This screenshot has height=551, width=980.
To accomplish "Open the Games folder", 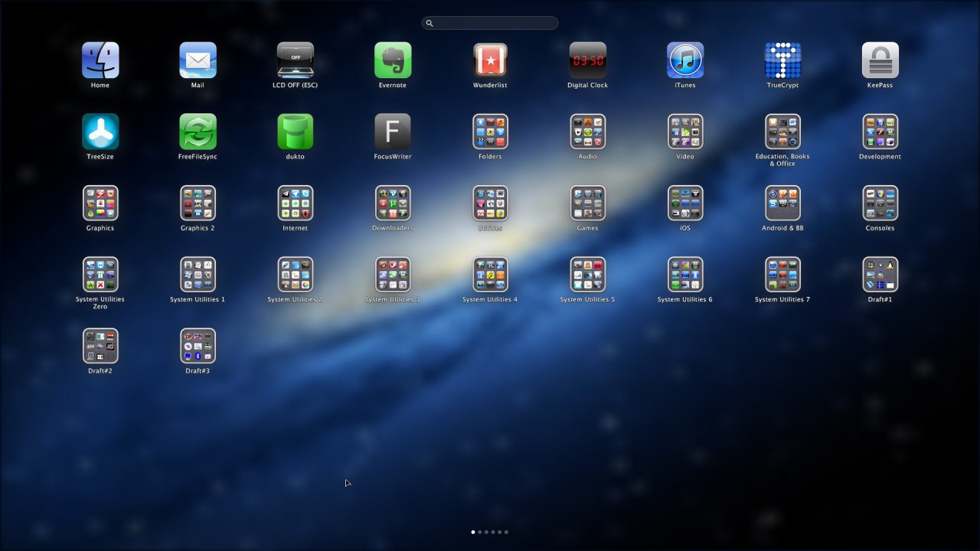I will [587, 203].
